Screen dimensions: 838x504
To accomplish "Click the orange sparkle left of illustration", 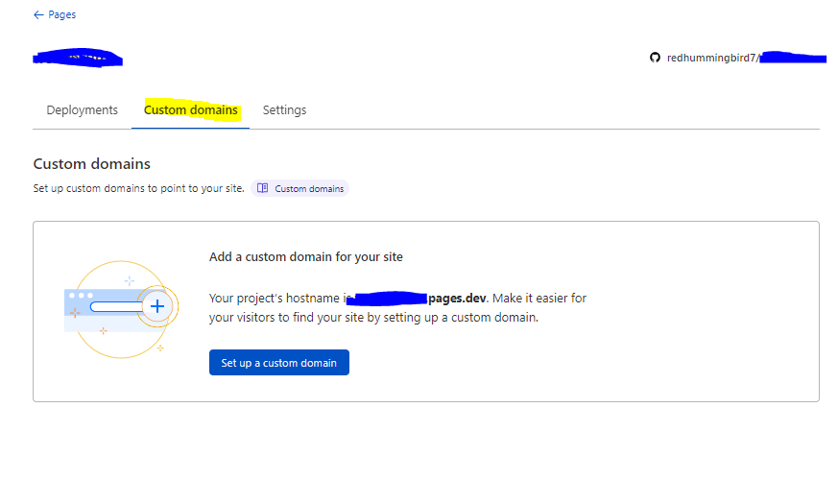I will [x=75, y=314].
